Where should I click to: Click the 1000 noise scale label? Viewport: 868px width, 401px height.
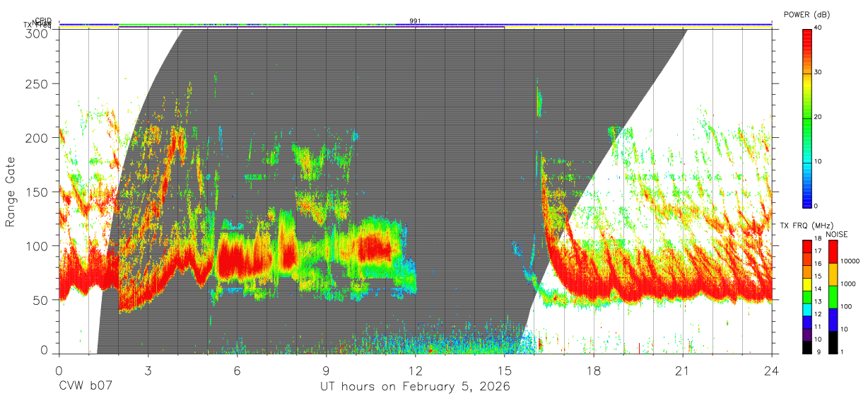848,284
